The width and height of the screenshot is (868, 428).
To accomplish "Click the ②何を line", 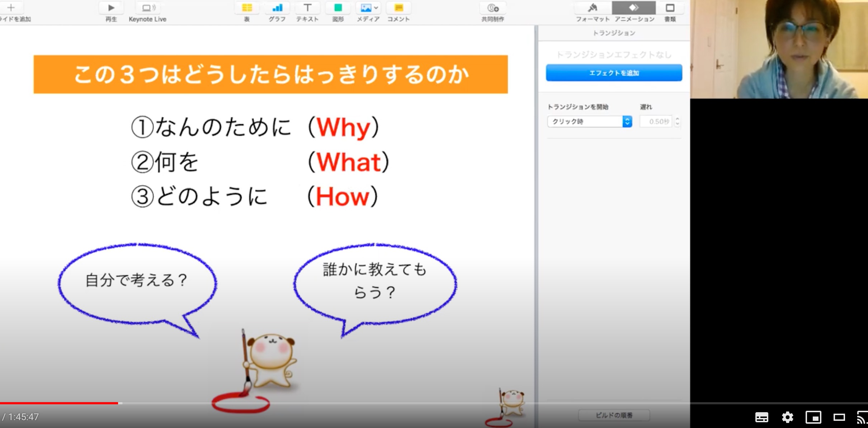I will [165, 162].
